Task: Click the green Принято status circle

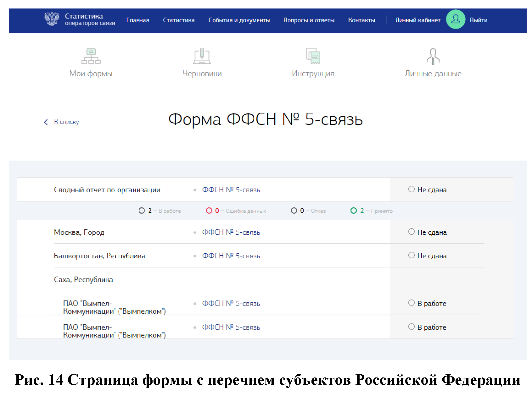Action: [354, 211]
